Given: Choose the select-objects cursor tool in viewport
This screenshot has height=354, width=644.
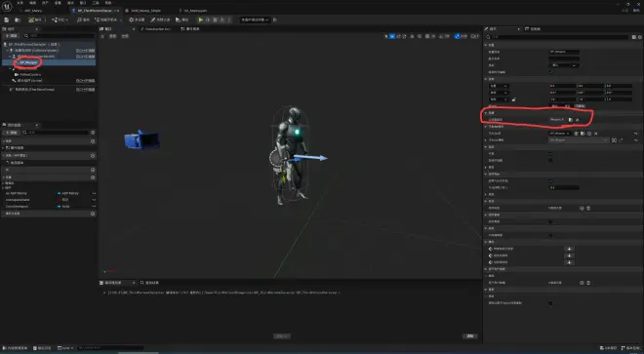Looking at the screenshot, I should tap(385, 36).
